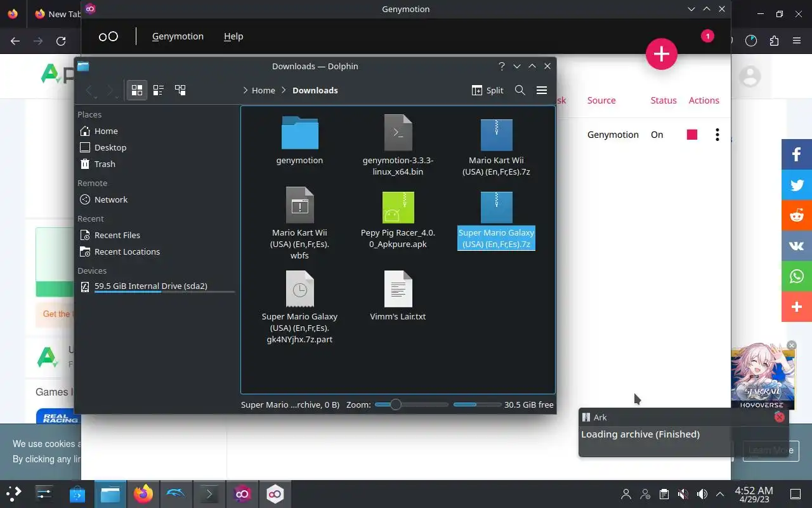This screenshot has height=508, width=812.
Task: Click Genymotion logo icon in menu bar
Action: click(108, 36)
